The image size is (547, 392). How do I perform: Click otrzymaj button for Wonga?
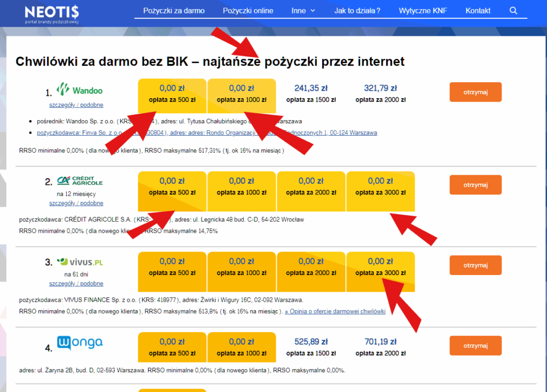[x=475, y=346]
